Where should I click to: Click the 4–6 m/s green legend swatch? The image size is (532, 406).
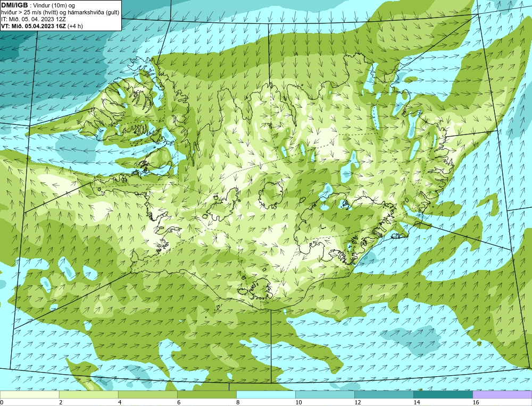coord(147,394)
